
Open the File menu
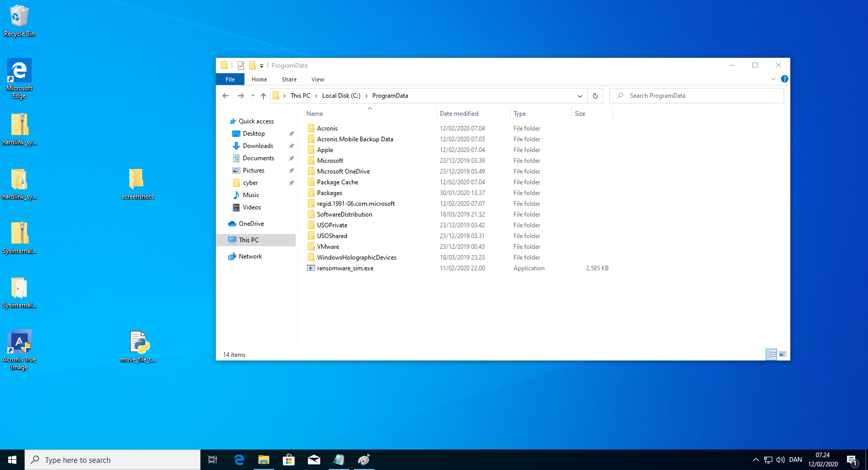point(230,79)
